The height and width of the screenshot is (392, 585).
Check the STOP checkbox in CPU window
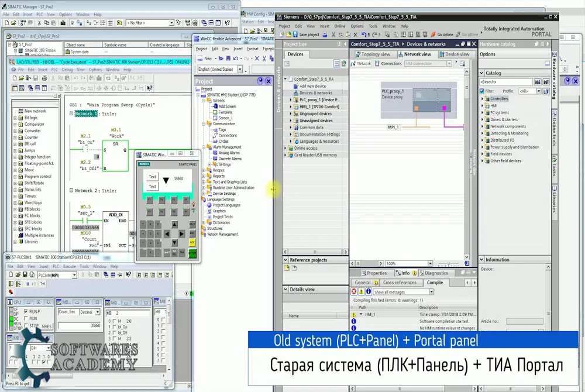(x=26, y=326)
